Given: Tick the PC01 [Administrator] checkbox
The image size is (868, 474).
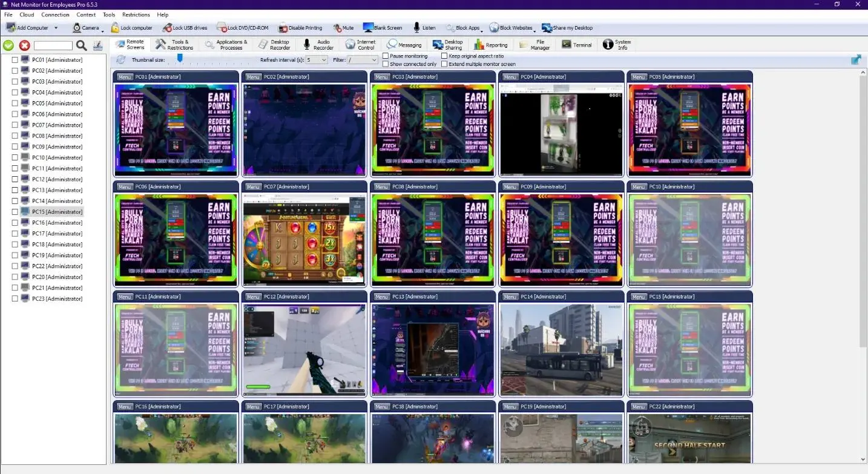Looking at the screenshot, I should click(x=15, y=60).
